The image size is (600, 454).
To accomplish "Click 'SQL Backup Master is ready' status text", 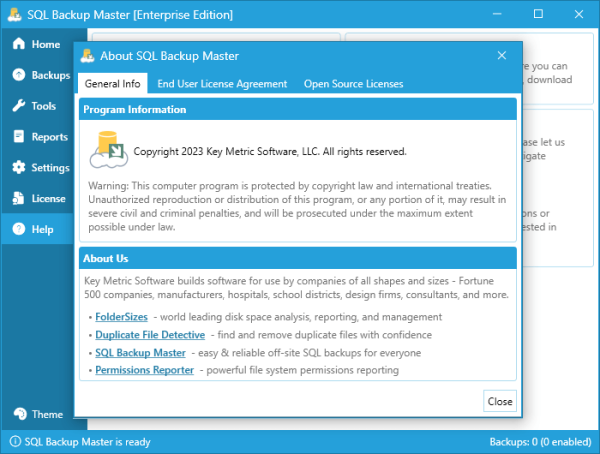I will point(87,442).
